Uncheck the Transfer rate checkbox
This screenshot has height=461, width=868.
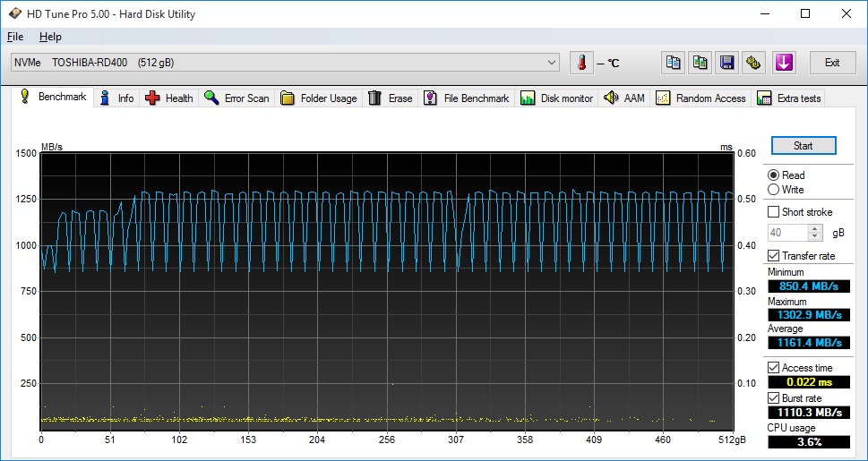(774, 256)
